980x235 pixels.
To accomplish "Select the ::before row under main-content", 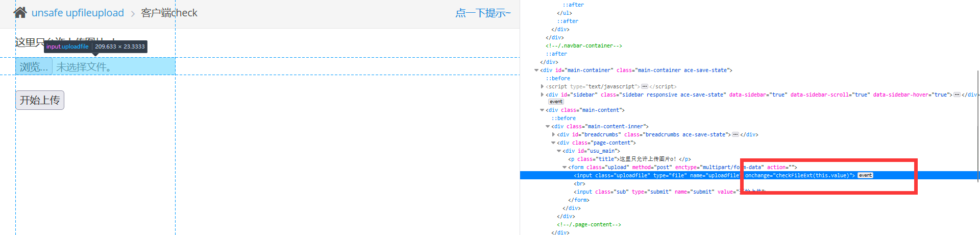I will pos(563,119).
